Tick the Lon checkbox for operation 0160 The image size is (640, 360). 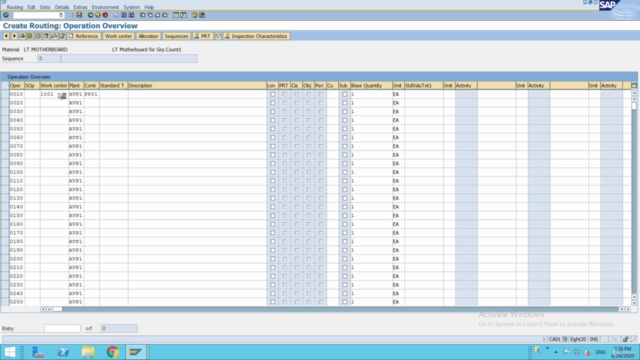pyautogui.click(x=273, y=224)
